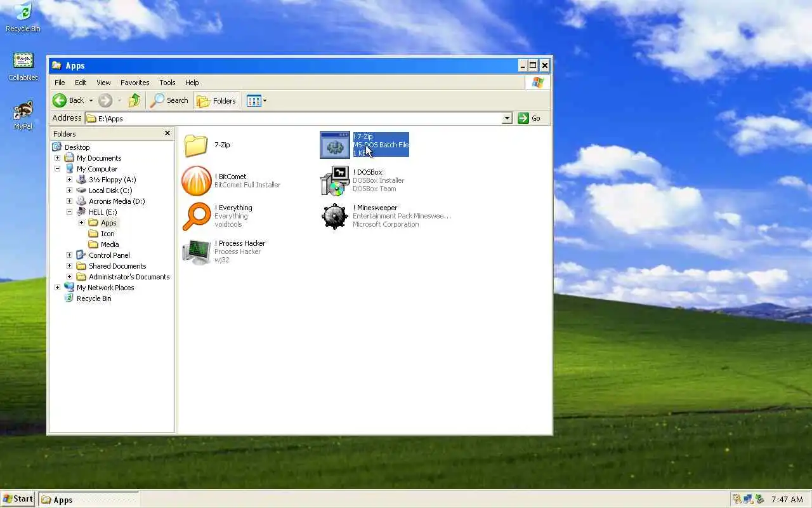Viewport: 812px width, 508px height.
Task: Open the File menu
Action: coord(60,83)
